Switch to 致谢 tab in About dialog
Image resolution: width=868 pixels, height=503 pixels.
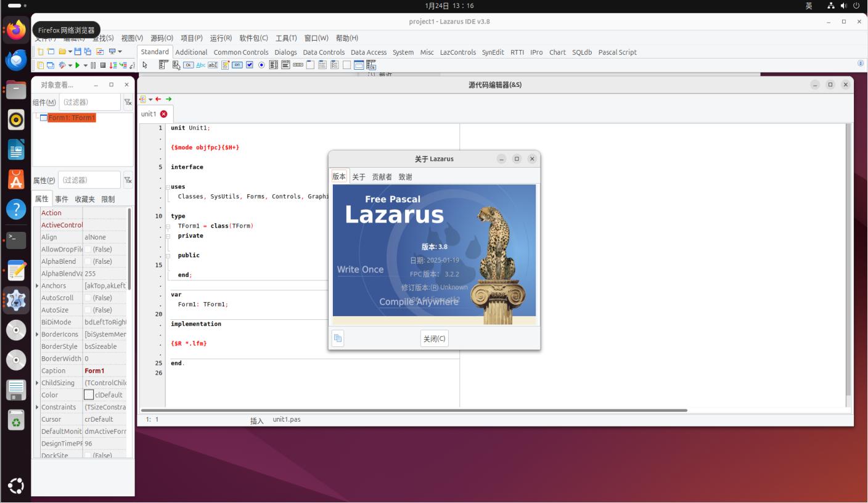point(405,177)
